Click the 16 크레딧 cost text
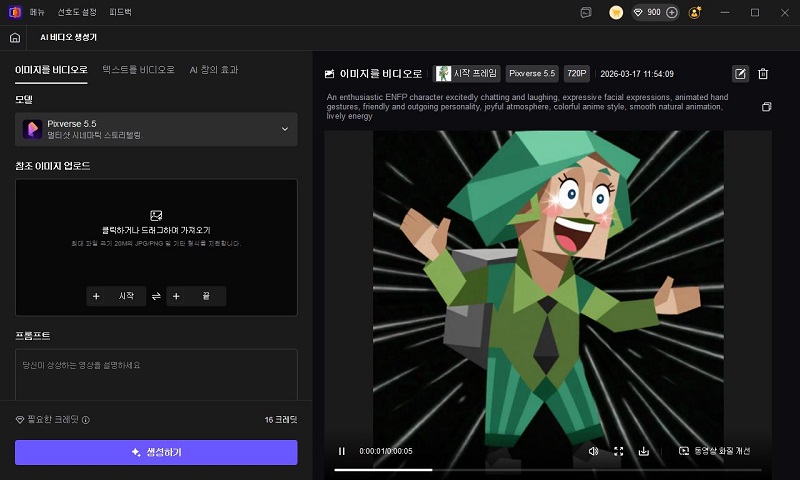 (281, 420)
